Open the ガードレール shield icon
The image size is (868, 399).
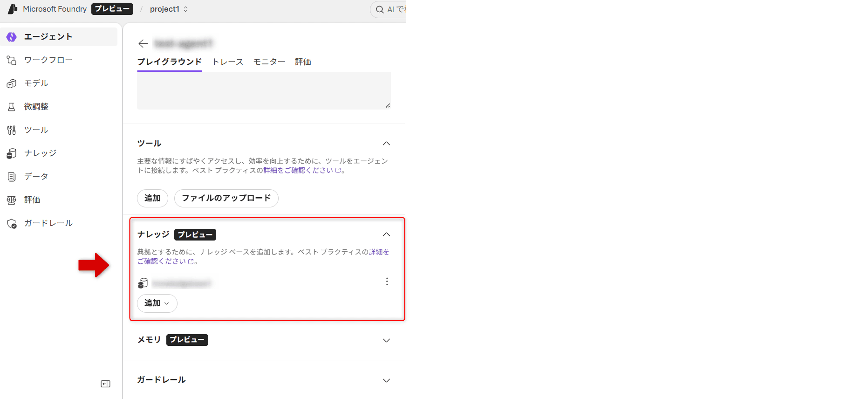tap(12, 223)
